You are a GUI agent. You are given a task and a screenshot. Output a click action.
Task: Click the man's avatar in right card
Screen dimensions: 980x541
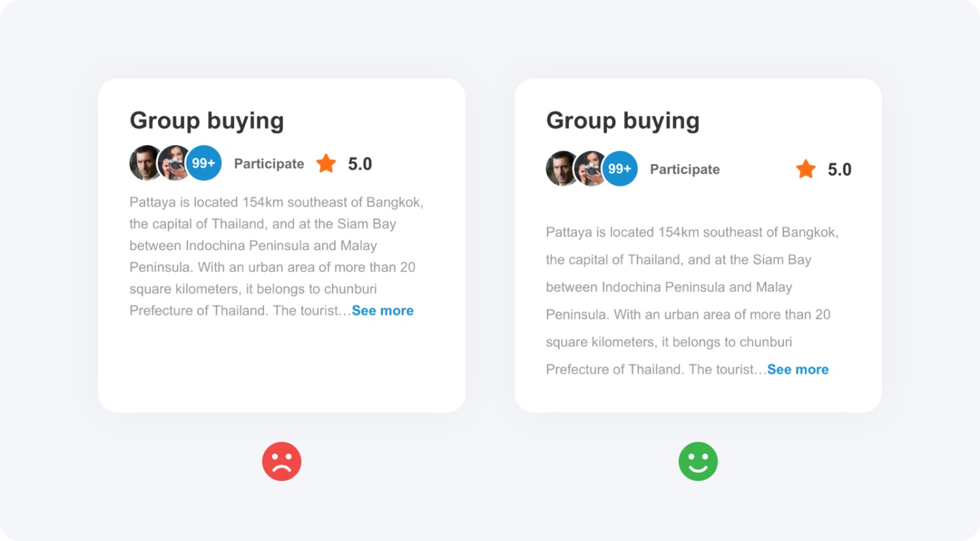pyautogui.click(x=559, y=169)
